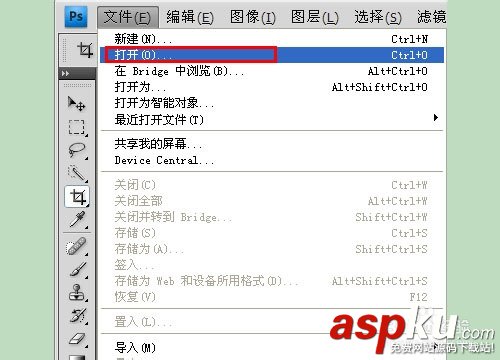Click the Photoshop Ps logo icon
Screen dimensions: 500x360
point(76,17)
